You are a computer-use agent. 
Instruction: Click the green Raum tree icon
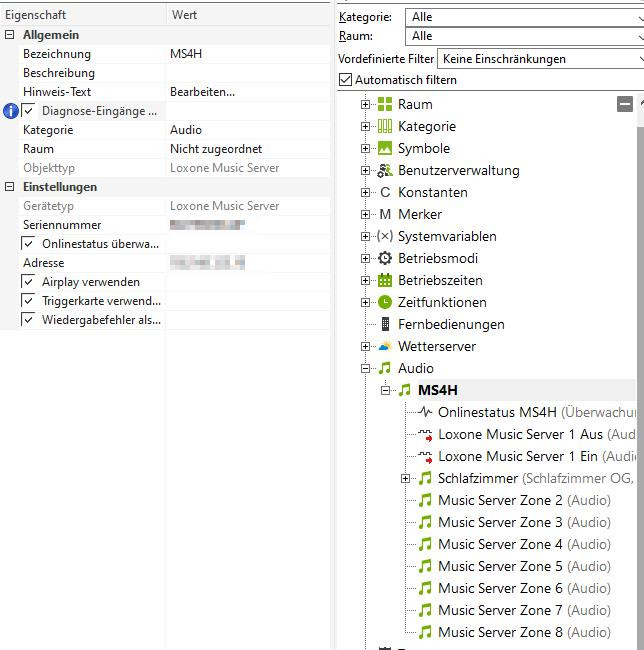pyautogui.click(x=385, y=104)
